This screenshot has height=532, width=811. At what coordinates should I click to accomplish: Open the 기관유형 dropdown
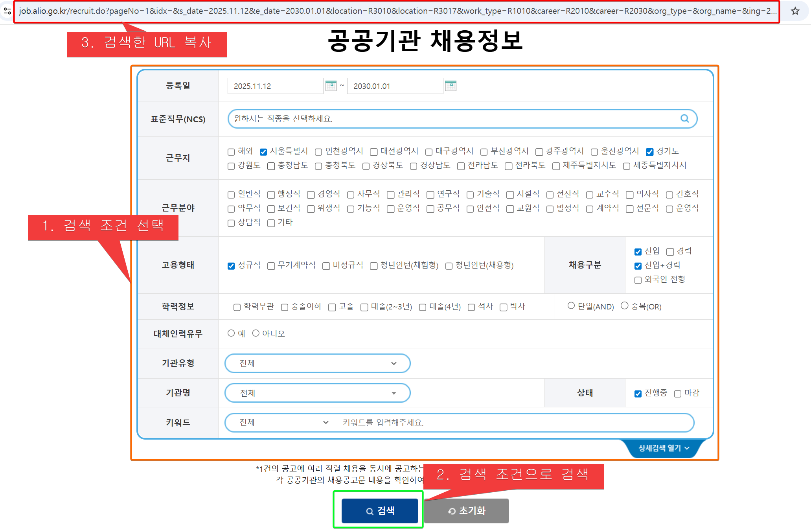click(x=317, y=363)
